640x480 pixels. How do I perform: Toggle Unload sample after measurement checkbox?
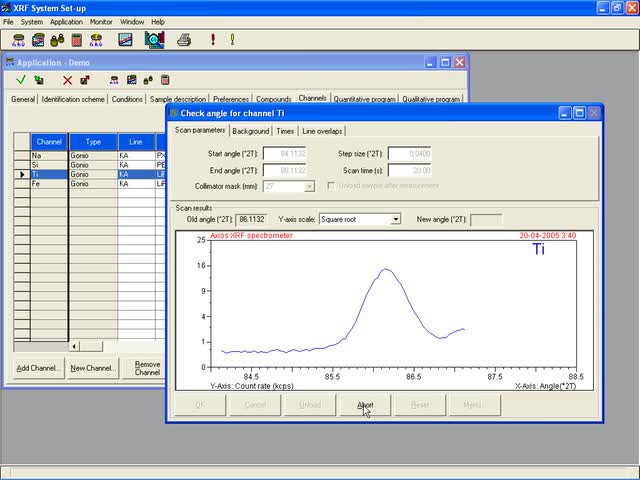(332, 186)
